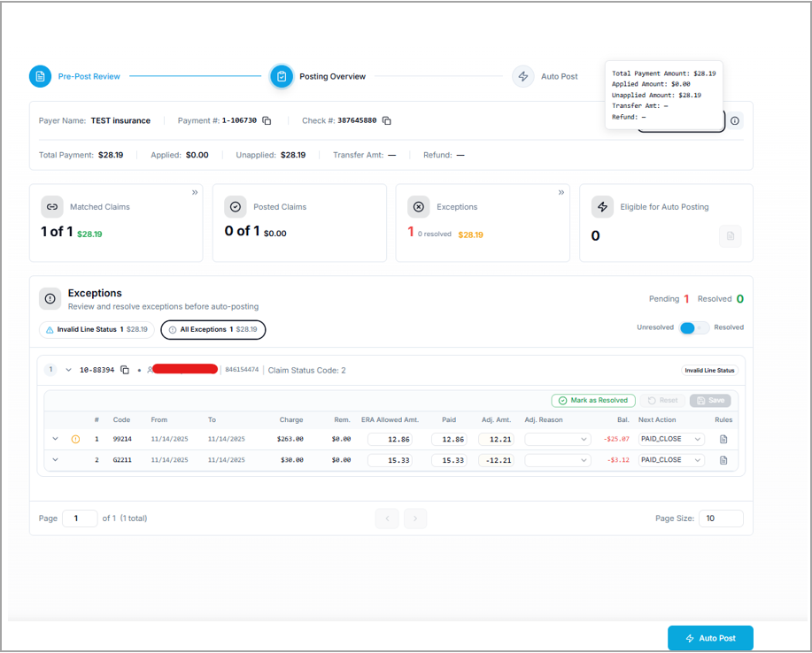Viewport: 812px width, 653px height.
Task: Open Next Action dropdown for line 99214
Action: [x=671, y=439]
